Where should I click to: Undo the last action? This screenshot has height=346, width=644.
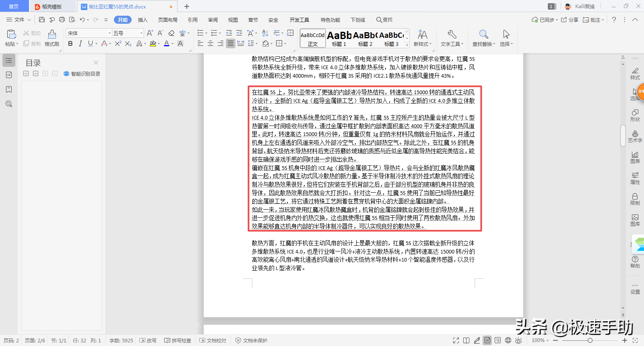83,20
